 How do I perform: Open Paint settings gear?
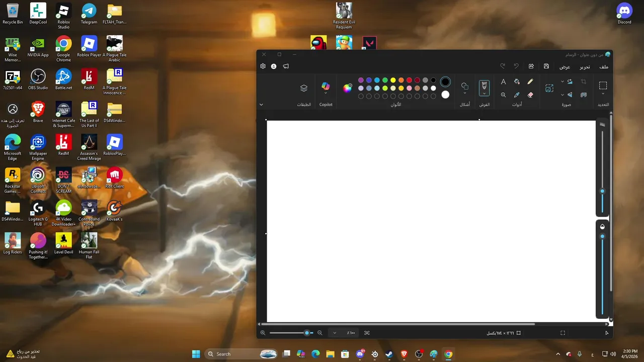(x=263, y=66)
